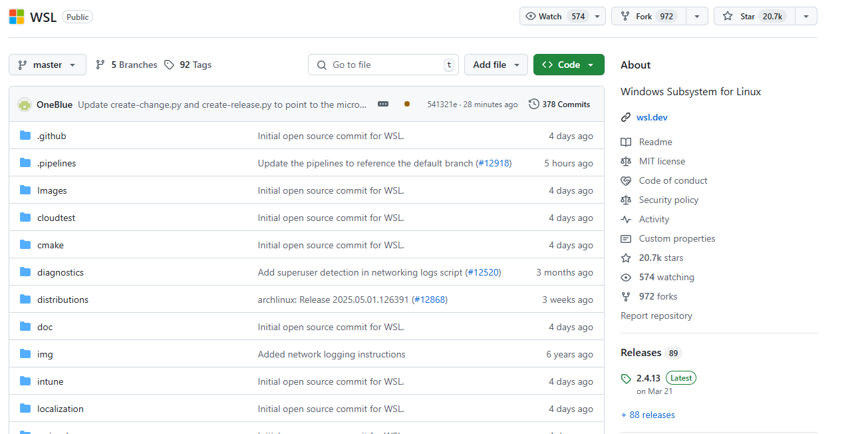Click the tag icon next to 92 Tags

[x=170, y=65]
